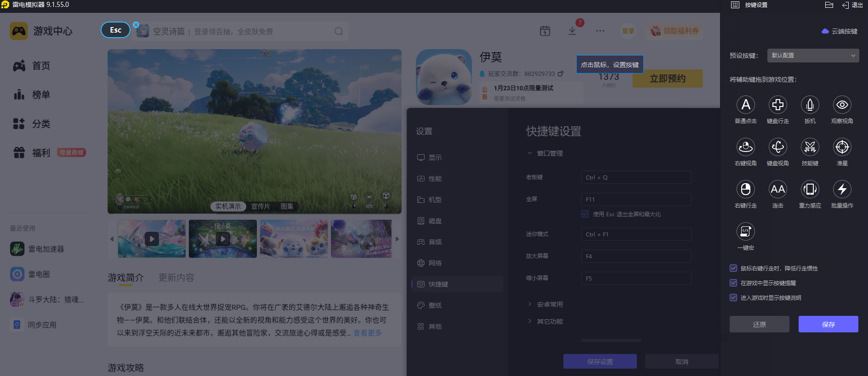
Task: Toggle 鼠标右键行走时降低行走惯性 checkbox
Action: [x=733, y=269]
